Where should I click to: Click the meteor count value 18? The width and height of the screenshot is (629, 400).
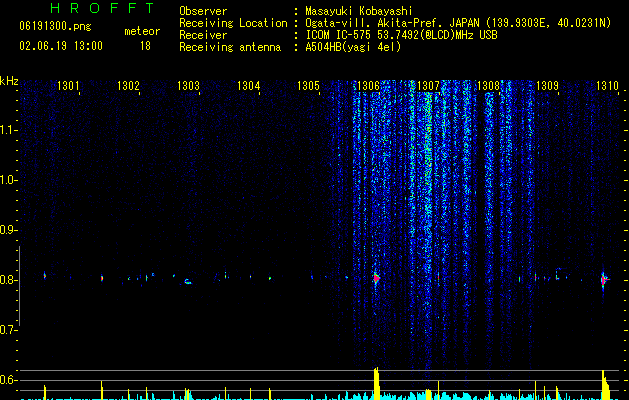tap(145, 46)
